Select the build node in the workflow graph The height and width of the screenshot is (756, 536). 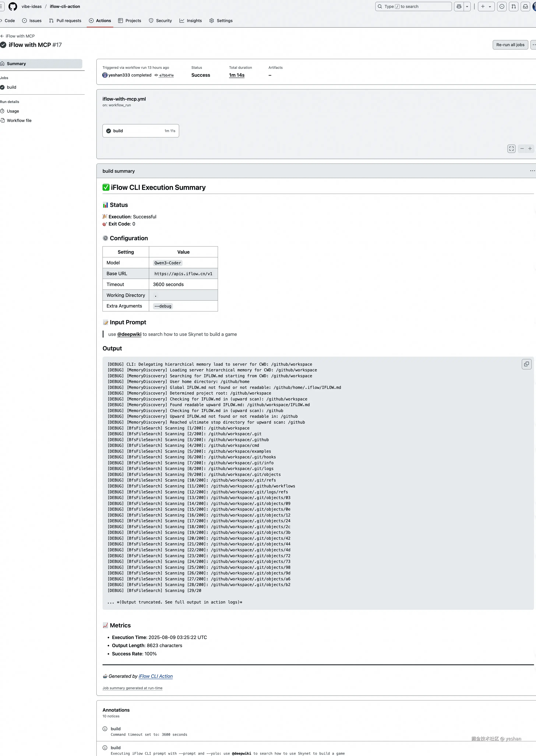pos(141,131)
